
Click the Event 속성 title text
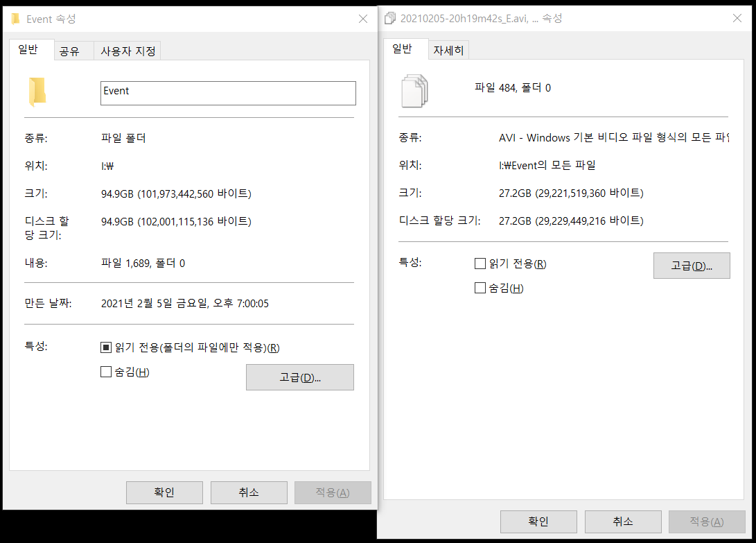(x=51, y=19)
